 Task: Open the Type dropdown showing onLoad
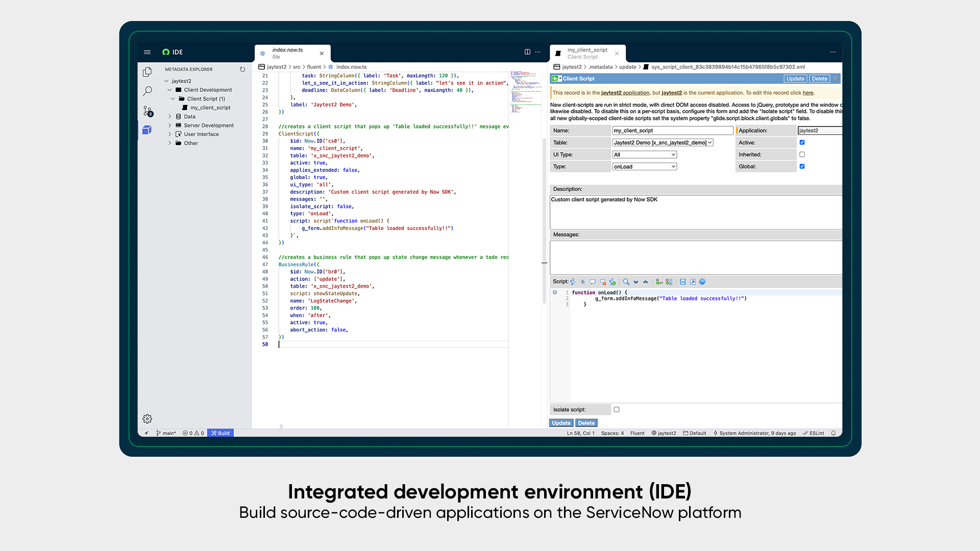pos(644,167)
